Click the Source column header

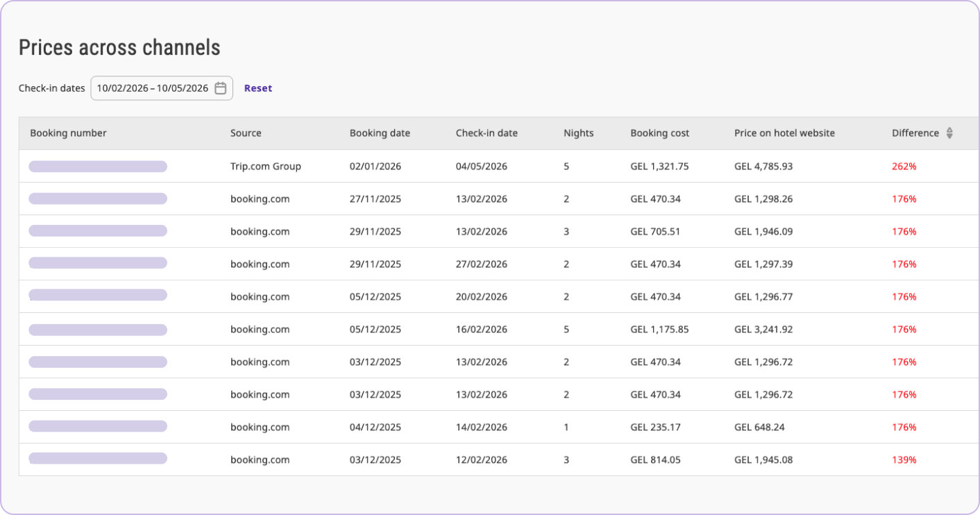(x=246, y=133)
